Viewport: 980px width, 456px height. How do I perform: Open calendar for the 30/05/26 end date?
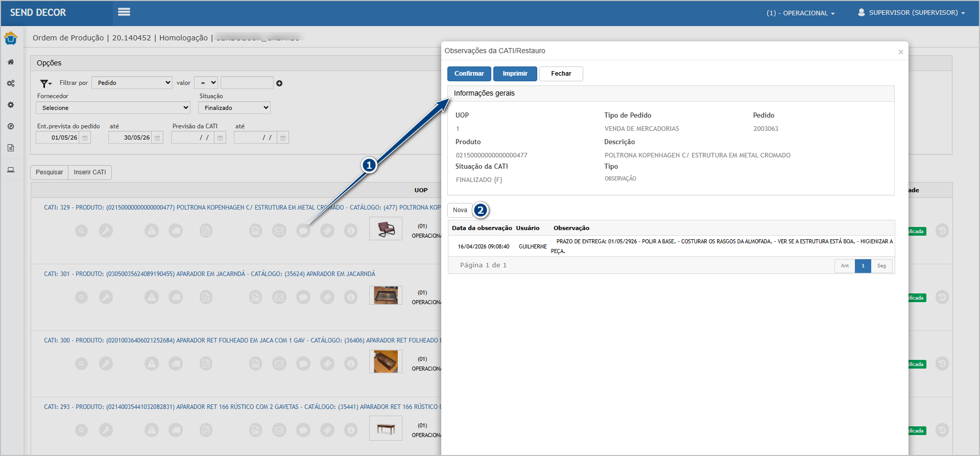pyautogui.click(x=157, y=138)
